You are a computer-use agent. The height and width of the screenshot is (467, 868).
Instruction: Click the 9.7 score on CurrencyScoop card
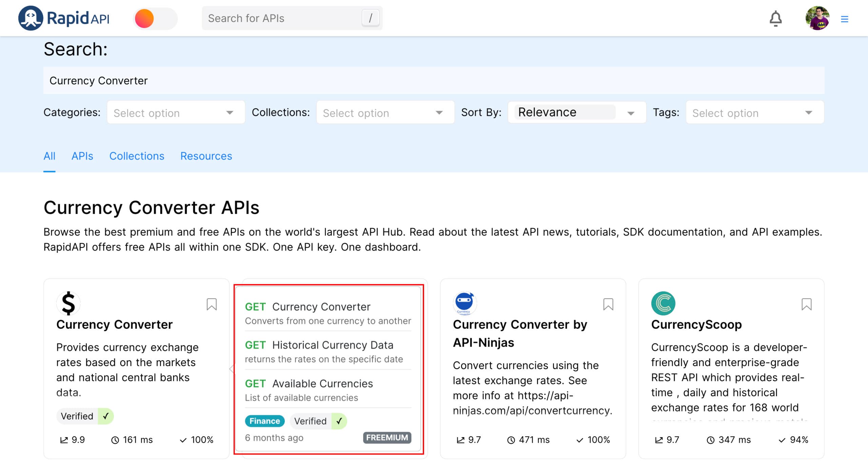tap(667, 440)
